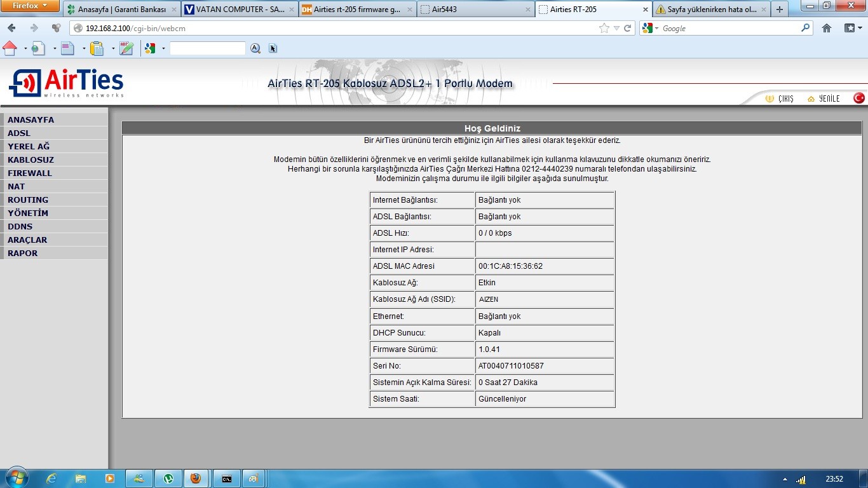Viewport: 868px width, 488px height.
Task: Open uTorrent from the taskbar
Action: [168, 478]
